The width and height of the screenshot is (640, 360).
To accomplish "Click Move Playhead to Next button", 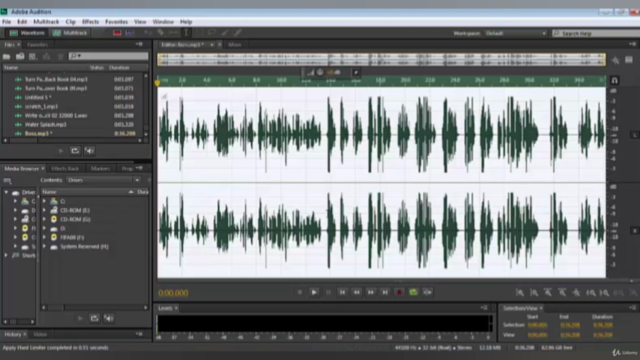I will (385, 292).
